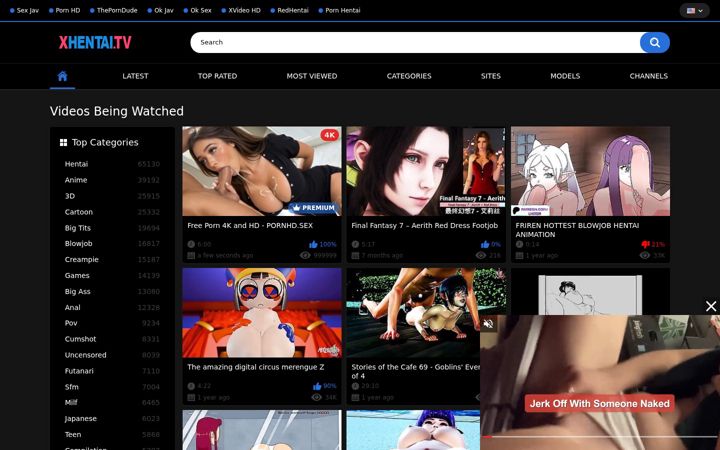Open the Final Fantasy 7 Aerith video title
Viewport: 720px width, 450px height.
(x=424, y=225)
